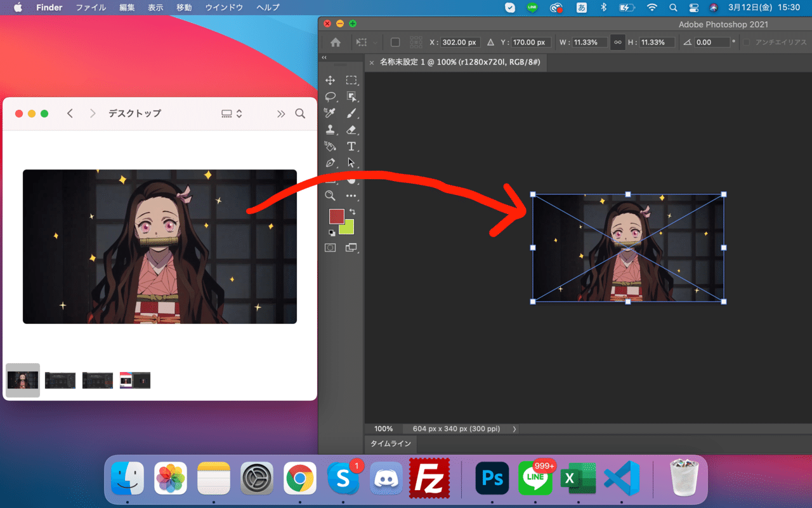
Task: Open the 移動 menu
Action: coord(184,8)
